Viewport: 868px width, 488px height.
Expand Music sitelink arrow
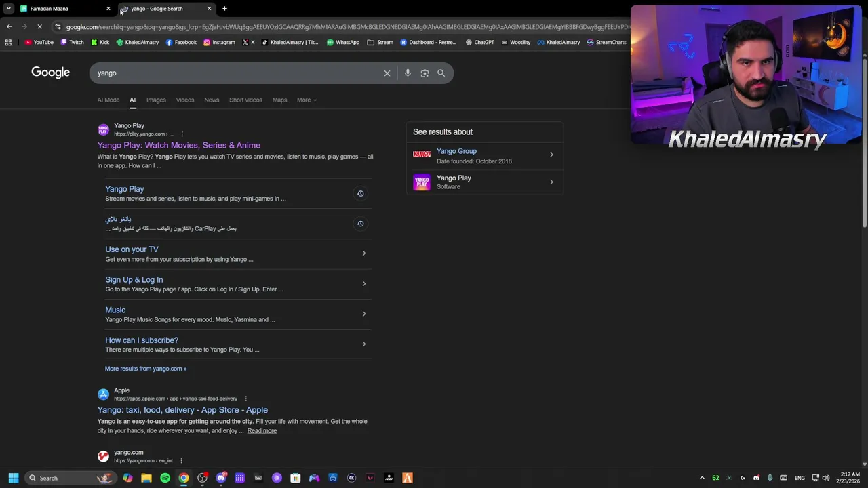tap(364, 314)
